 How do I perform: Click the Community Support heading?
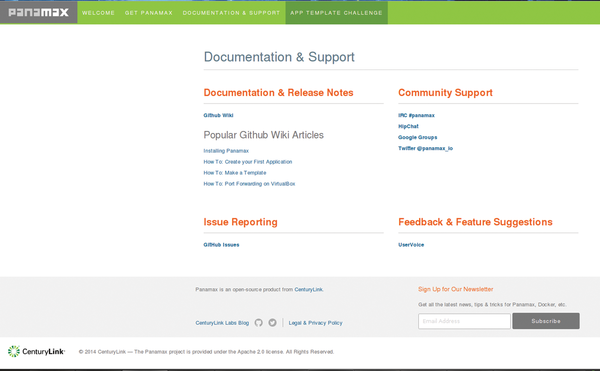point(445,93)
